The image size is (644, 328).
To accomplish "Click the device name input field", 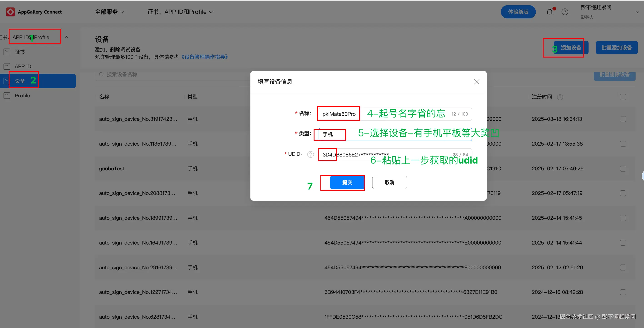I will (x=395, y=114).
